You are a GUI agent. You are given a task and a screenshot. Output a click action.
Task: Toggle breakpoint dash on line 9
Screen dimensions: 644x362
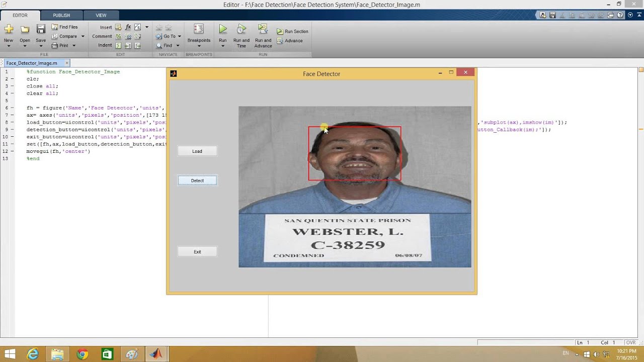point(12,130)
